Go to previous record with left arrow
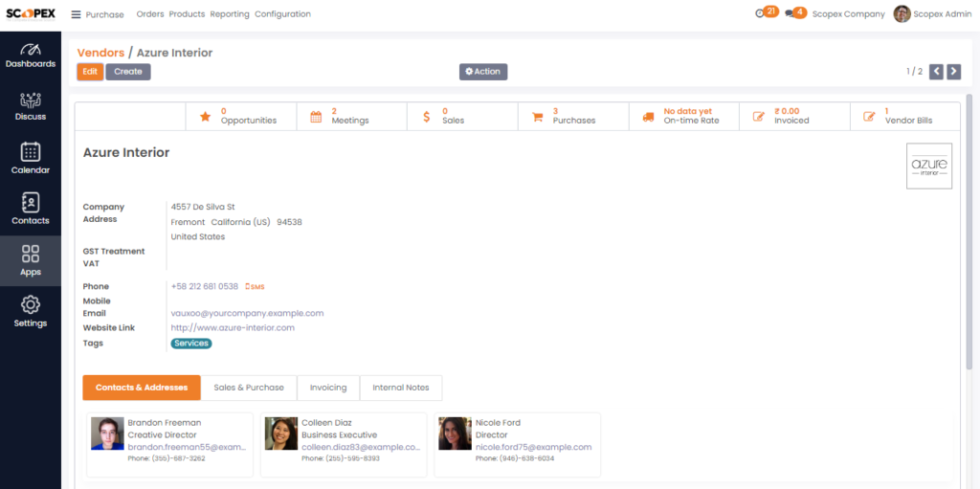The image size is (980, 489). [936, 71]
